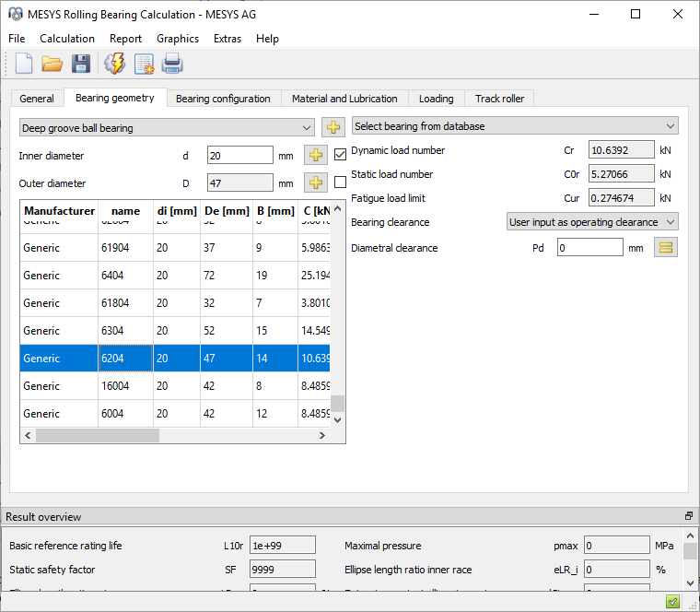Click the Manufacturer column header
Viewport: 700px width, 612px height.
(x=59, y=211)
